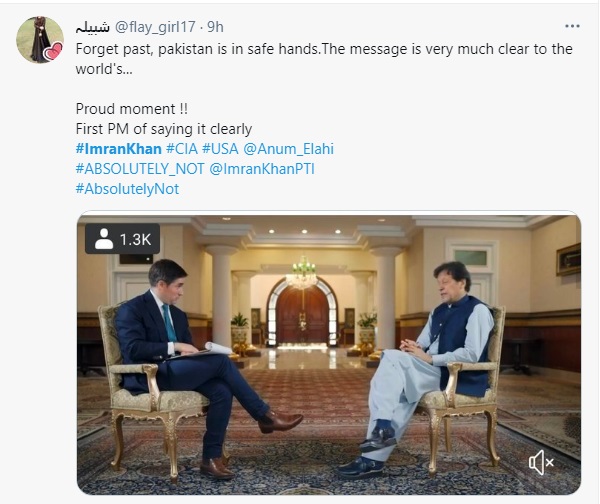The image size is (600, 504).
Task: Click "First PM of saying it clearly" text
Action: click(164, 129)
